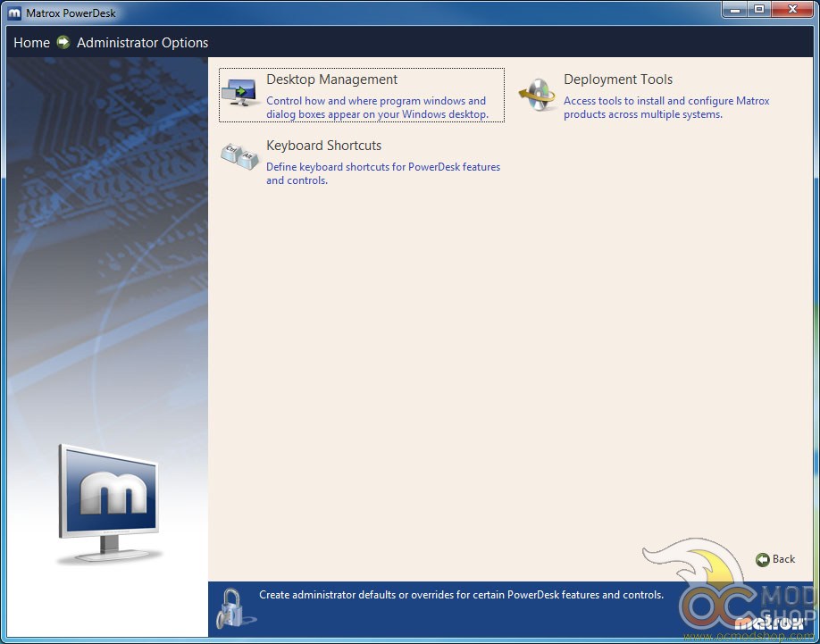820x644 pixels.
Task: Open the Keyboard Shortcuts heading
Action: click(x=323, y=146)
